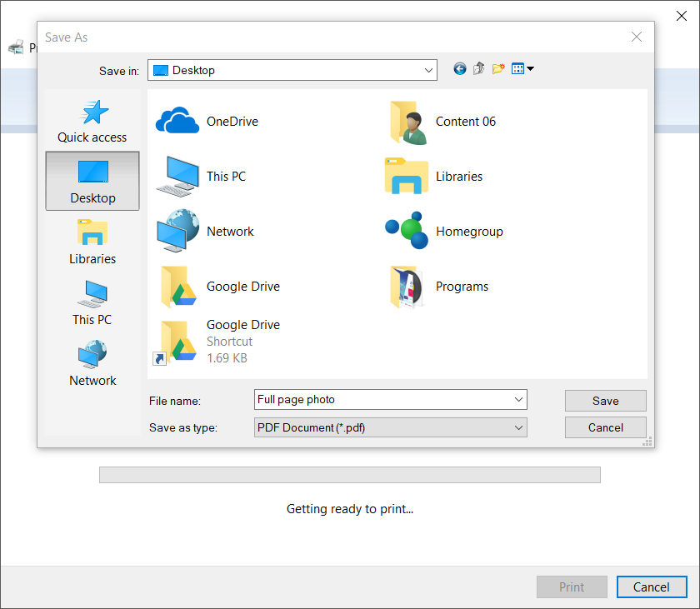Select Desktop in the places bar
The image size is (700, 609).
click(92, 181)
